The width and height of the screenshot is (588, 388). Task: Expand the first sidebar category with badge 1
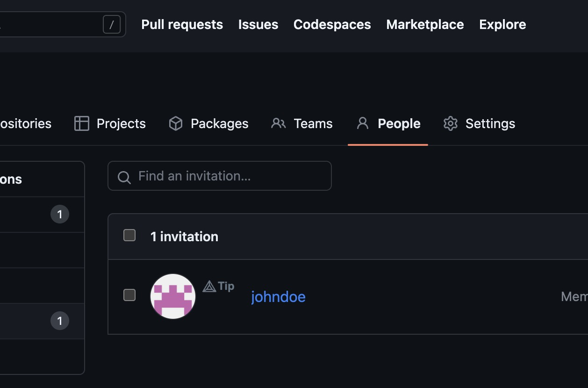point(42,214)
